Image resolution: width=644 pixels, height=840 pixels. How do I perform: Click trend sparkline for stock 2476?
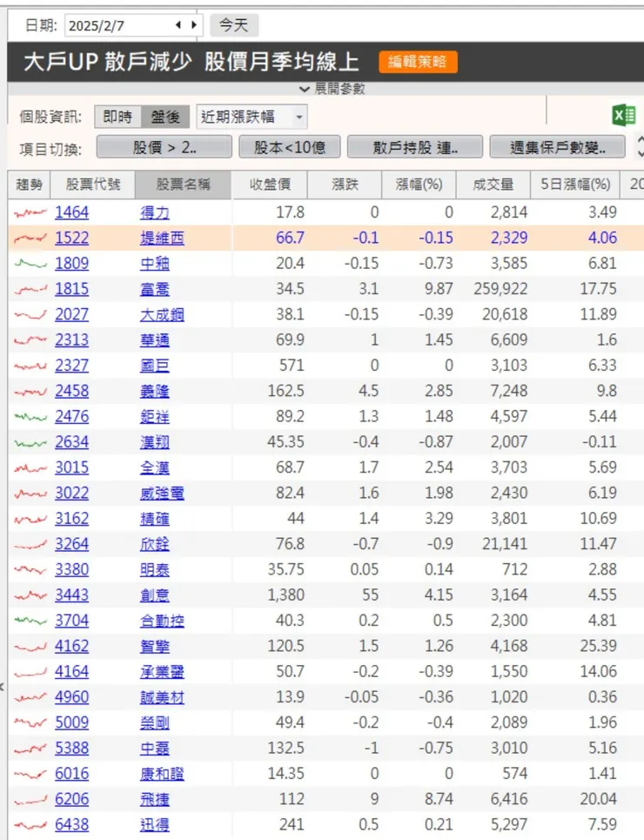pyautogui.click(x=30, y=417)
